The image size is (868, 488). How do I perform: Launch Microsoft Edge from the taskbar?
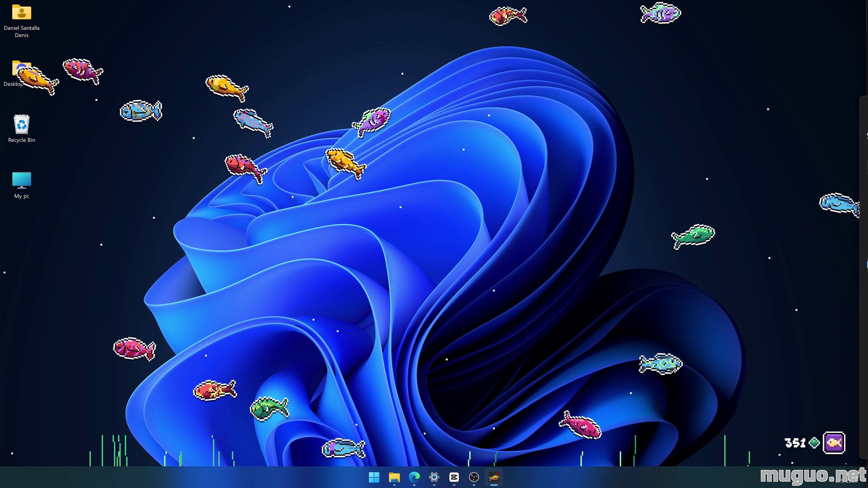pos(414,477)
